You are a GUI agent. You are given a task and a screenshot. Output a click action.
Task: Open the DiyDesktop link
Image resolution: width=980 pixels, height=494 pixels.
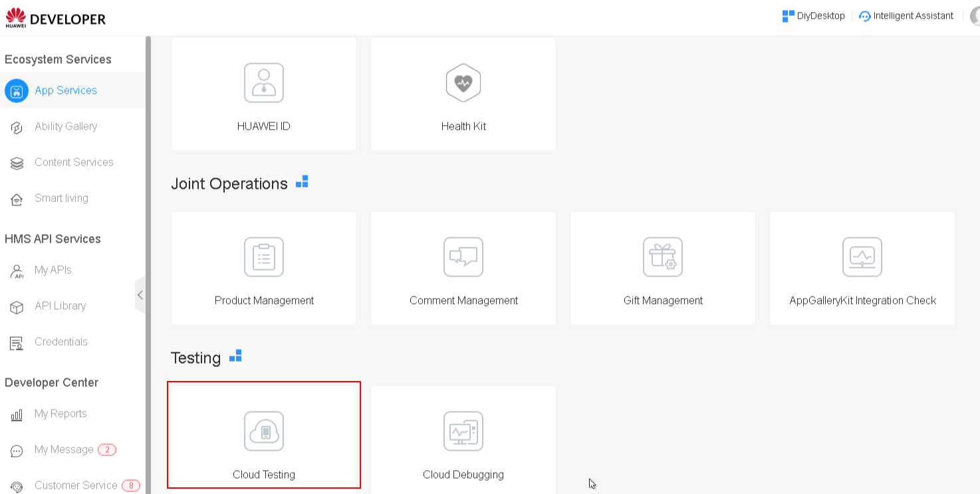pyautogui.click(x=821, y=16)
